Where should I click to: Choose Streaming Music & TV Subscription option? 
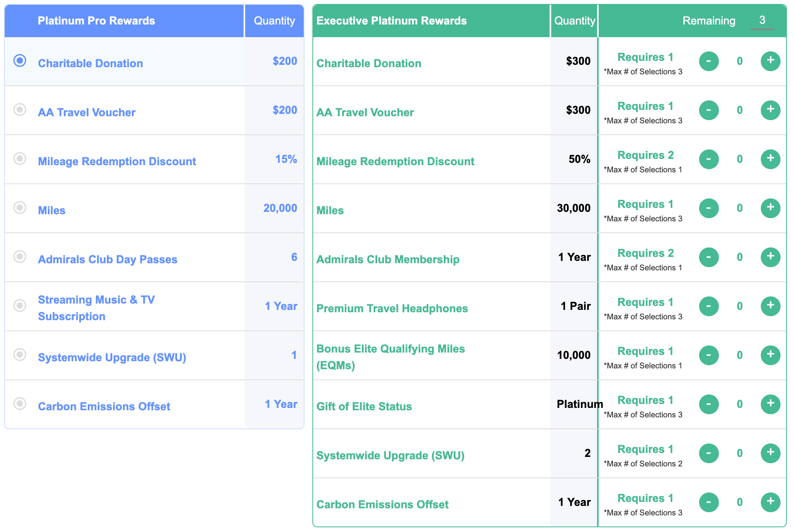pyautogui.click(x=20, y=306)
